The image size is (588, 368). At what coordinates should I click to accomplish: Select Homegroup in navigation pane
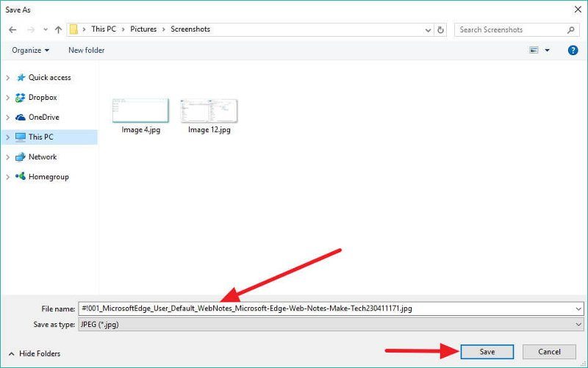pos(49,177)
